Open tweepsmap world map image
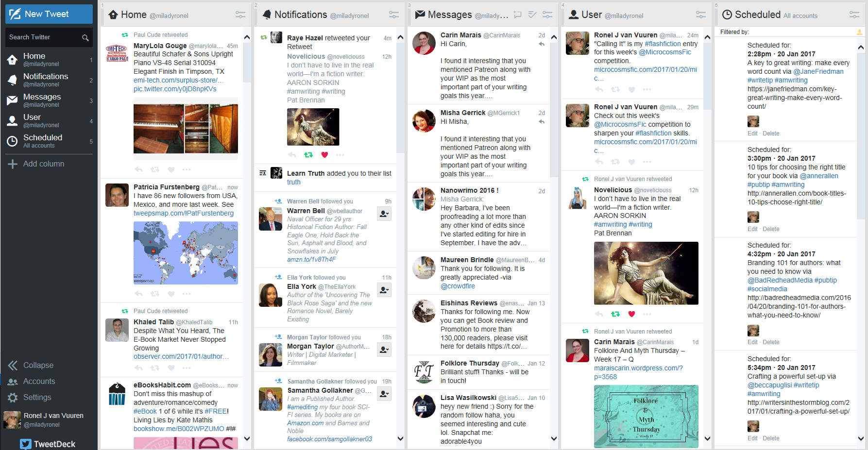The height and width of the screenshot is (450, 868). (186, 253)
